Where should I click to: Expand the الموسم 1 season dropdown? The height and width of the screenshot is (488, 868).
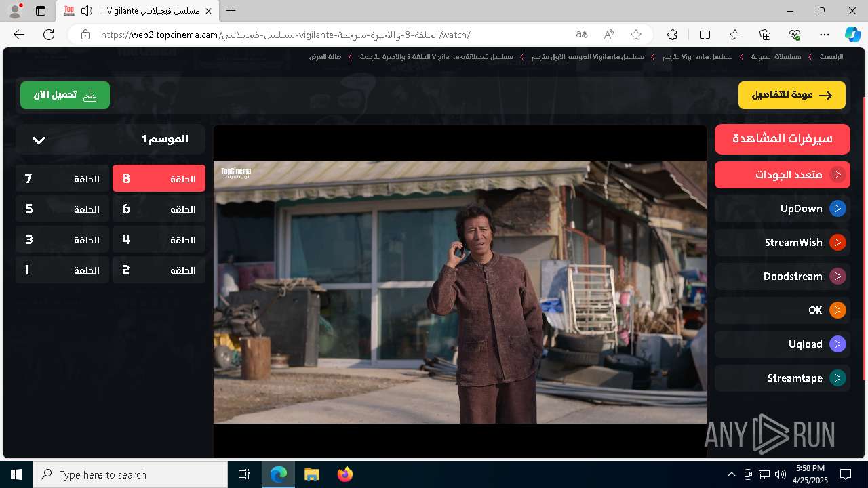pos(110,139)
